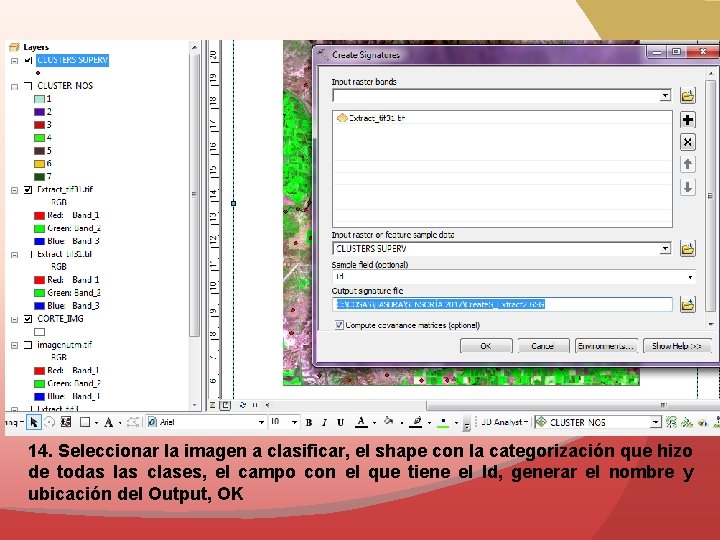The height and width of the screenshot is (540, 720).
Task: Toggle bold text formatting
Action: [309, 422]
